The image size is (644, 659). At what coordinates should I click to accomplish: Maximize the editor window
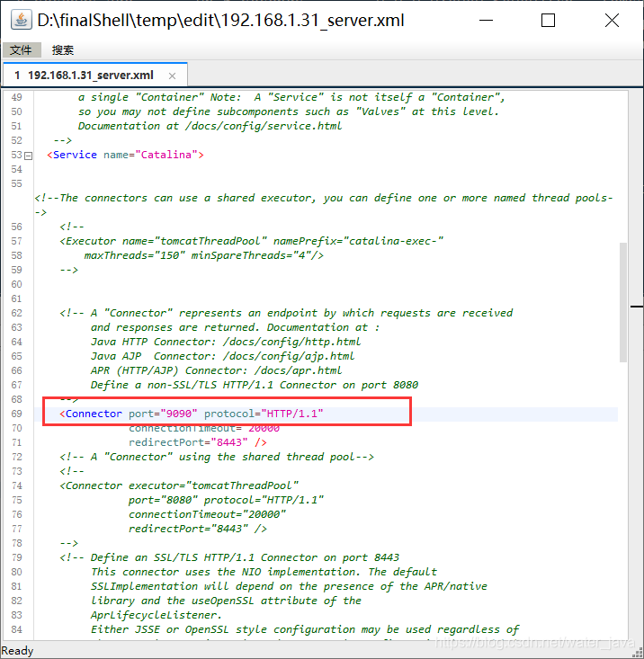548,20
